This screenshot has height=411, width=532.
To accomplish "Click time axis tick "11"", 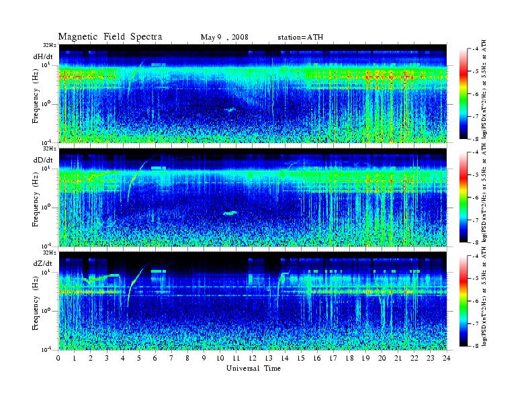I will 236,358.
